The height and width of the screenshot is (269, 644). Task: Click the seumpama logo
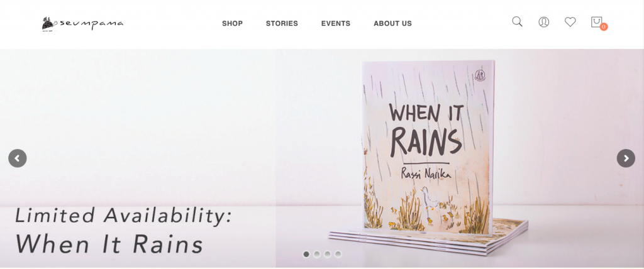[x=82, y=24]
